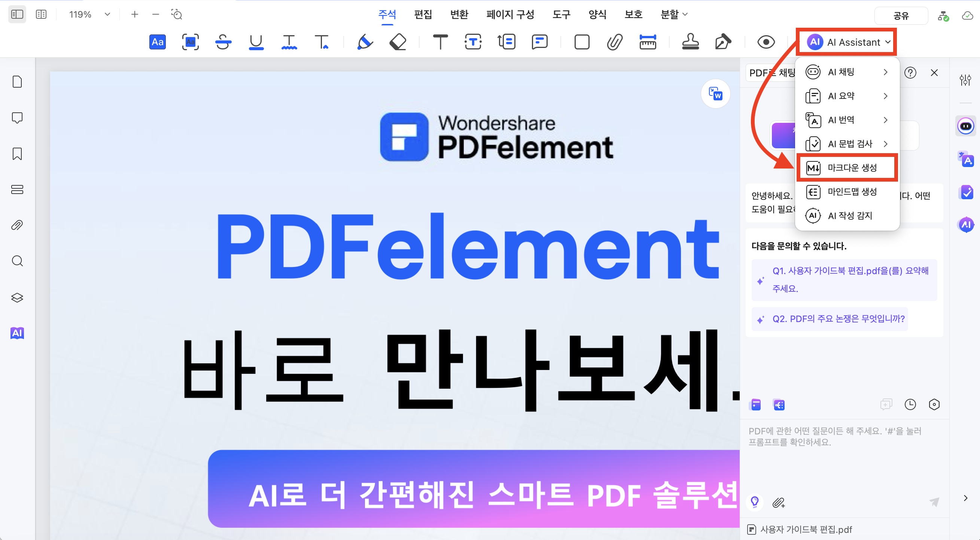Select the insert text caret tool

322,42
